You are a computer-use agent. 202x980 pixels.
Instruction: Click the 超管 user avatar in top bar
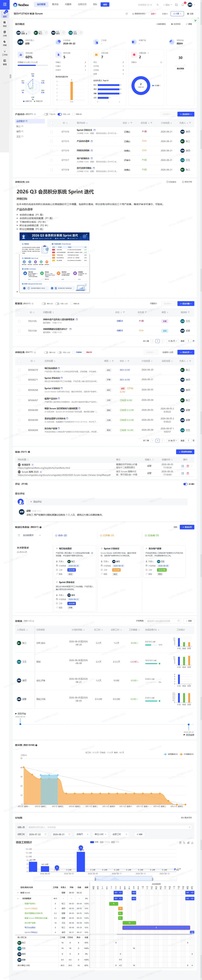pyautogui.click(x=190, y=4)
